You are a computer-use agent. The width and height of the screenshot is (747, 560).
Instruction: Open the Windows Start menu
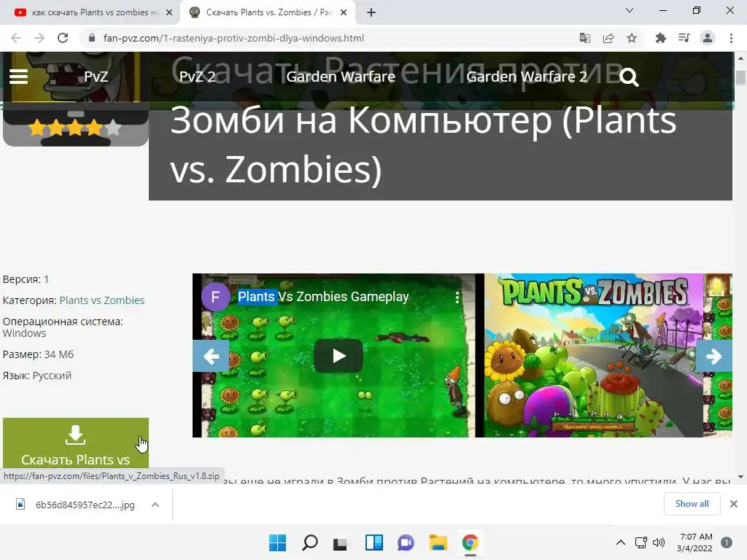point(277,542)
